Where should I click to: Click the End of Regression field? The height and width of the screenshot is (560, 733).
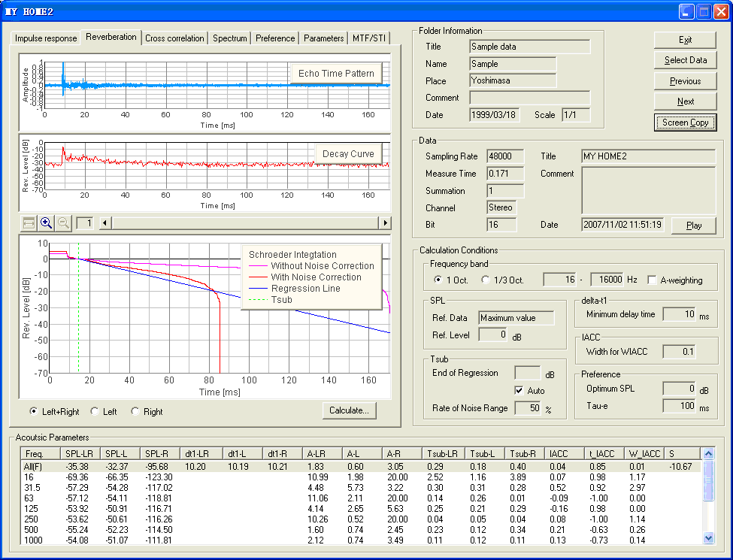click(528, 373)
